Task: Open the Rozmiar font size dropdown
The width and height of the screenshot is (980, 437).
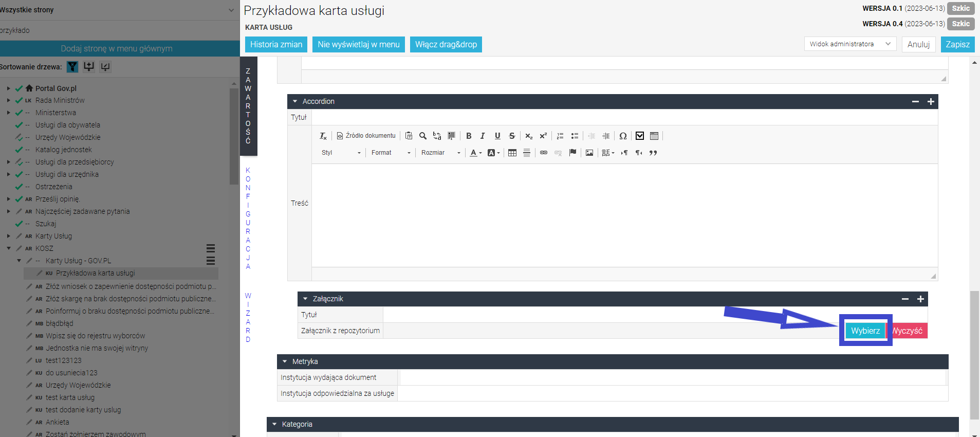Action: [441, 153]
